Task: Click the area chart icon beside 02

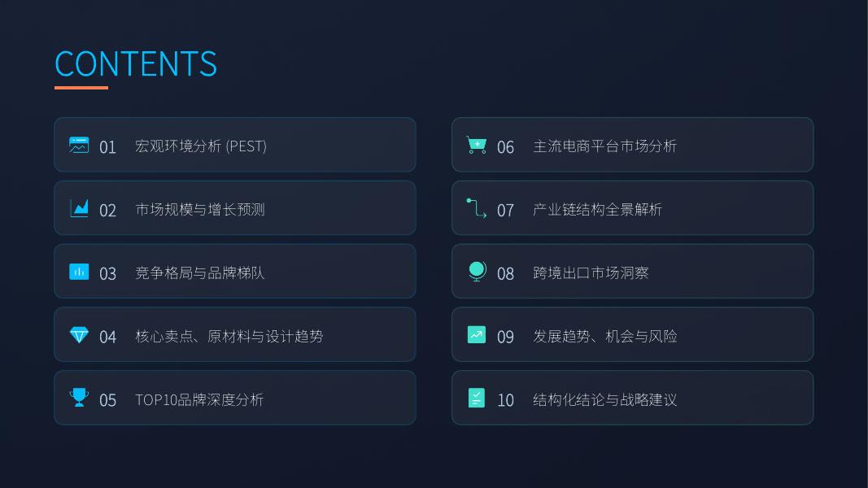Action: click(x=79, y=208)
